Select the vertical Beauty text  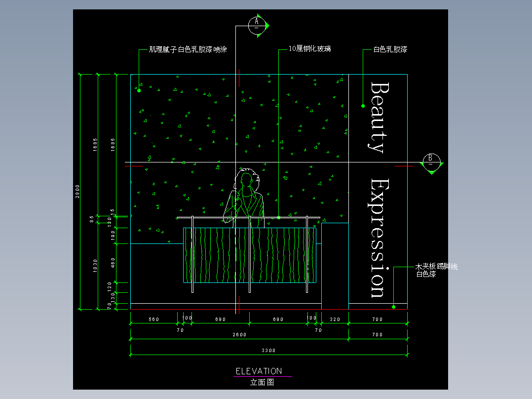(380, 118)
